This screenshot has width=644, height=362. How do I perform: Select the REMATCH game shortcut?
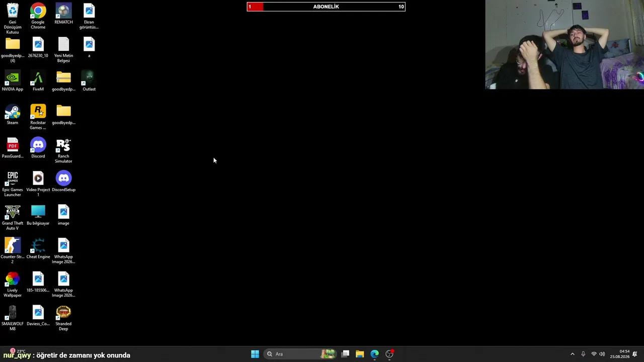click(x=63, y=14)
